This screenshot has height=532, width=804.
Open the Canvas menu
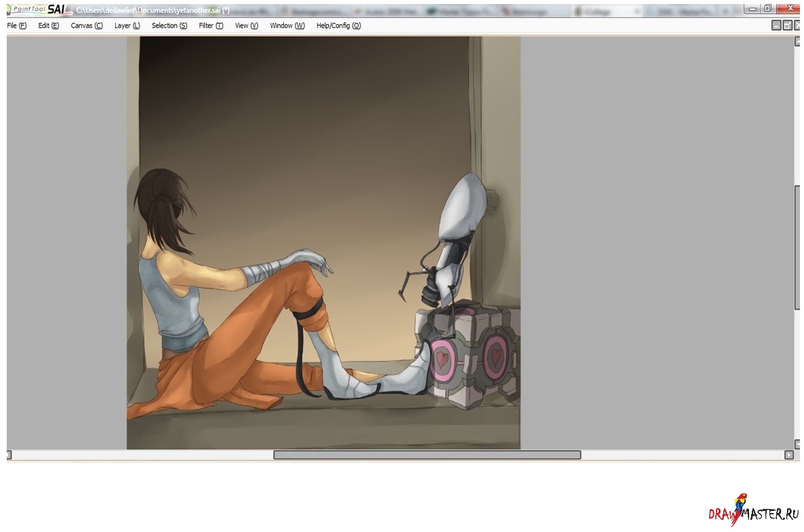87,26
